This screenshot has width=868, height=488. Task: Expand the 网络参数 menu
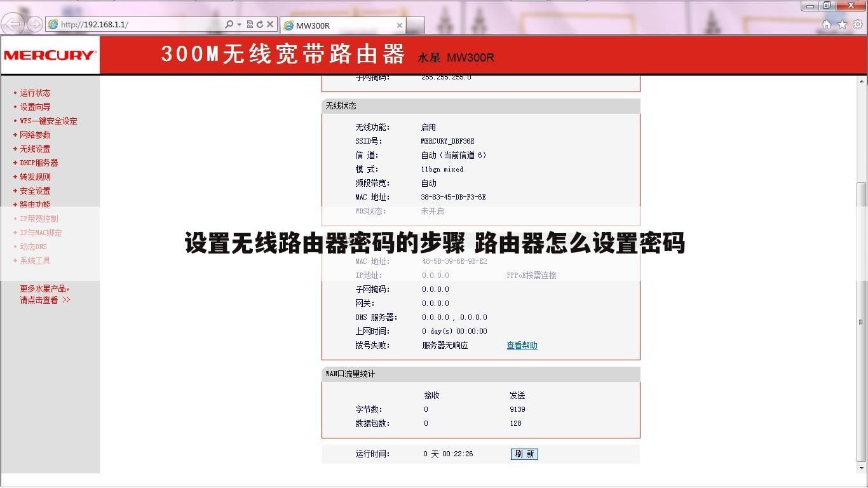35,135
